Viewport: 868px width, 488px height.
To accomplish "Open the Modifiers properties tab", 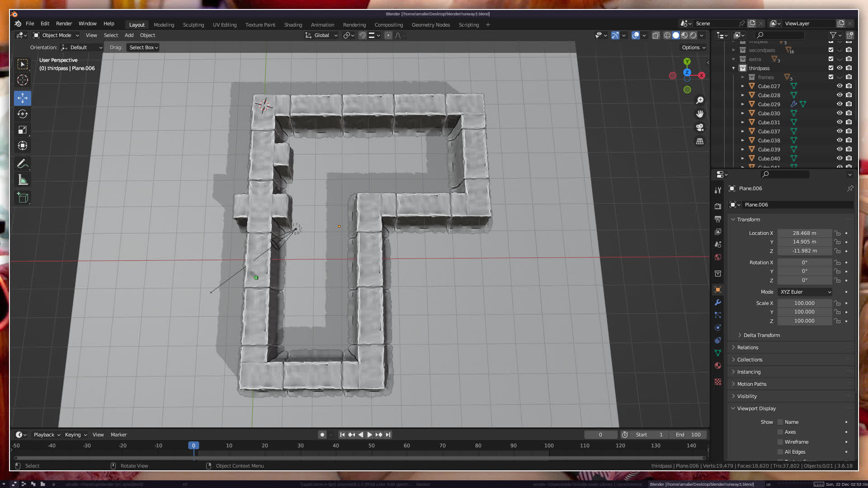I will click(718, 302).
